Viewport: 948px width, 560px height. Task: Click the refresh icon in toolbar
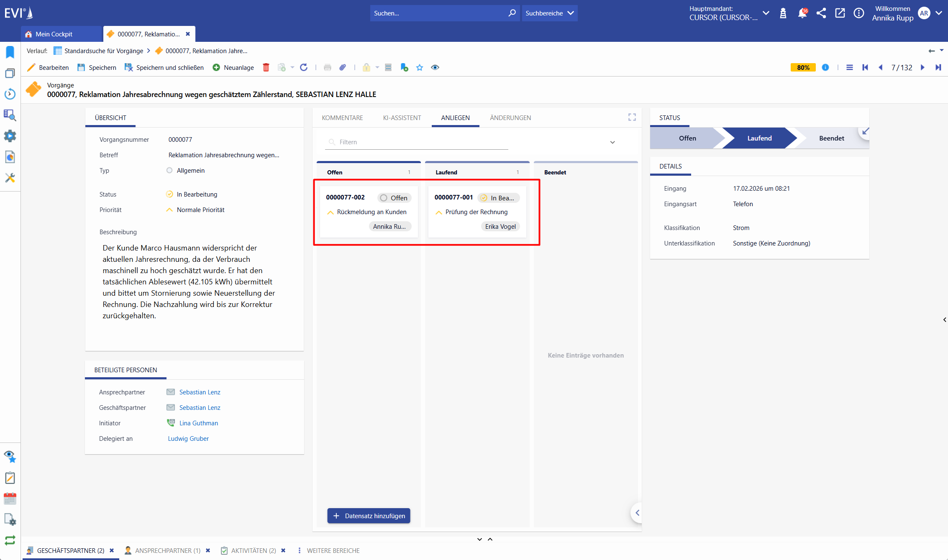[304, 67]
